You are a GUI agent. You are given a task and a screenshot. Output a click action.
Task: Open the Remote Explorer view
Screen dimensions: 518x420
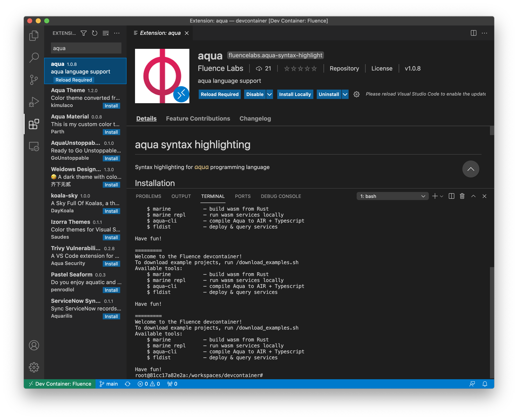[34, 146]
